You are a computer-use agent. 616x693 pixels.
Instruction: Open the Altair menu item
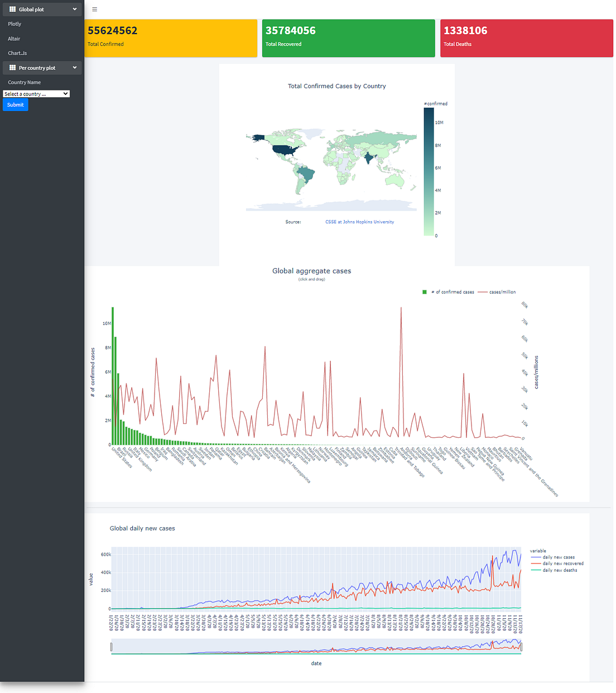[x=14, y=39]
